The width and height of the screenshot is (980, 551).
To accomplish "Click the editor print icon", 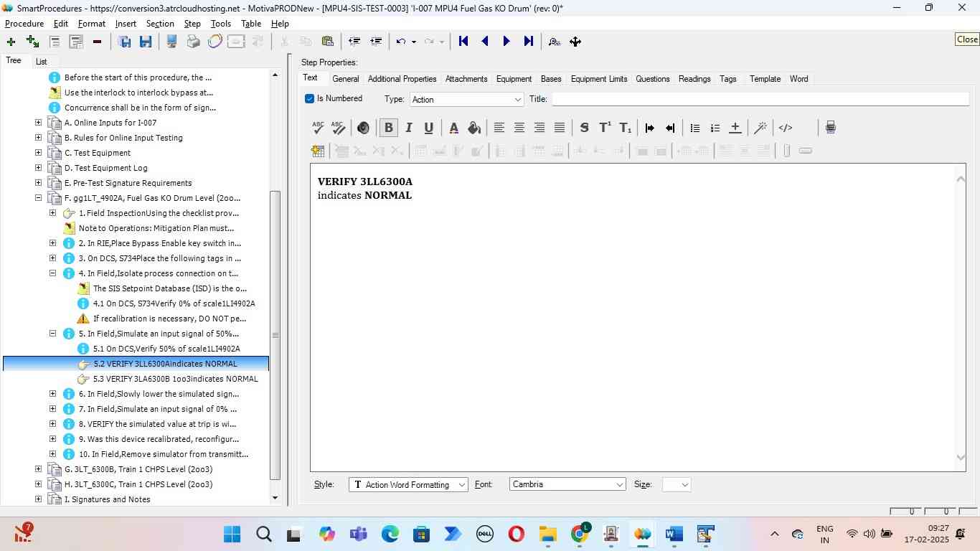I will point(830,128).
